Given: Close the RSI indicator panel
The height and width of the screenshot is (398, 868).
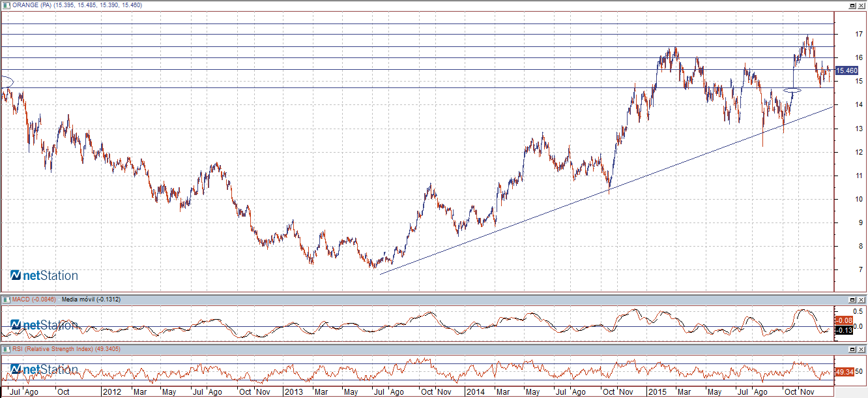Looking at the screenshot, I should (861, 349).
